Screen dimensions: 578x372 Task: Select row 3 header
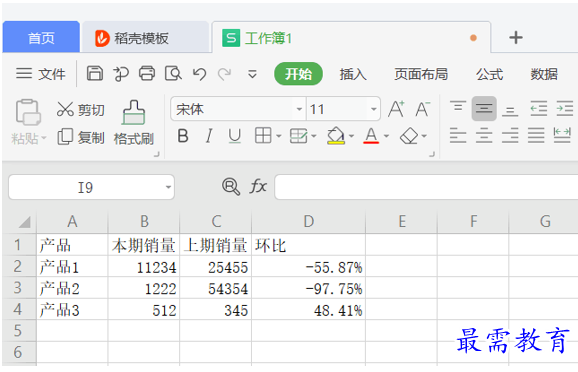pyautogui.click(x=18, y=288)
